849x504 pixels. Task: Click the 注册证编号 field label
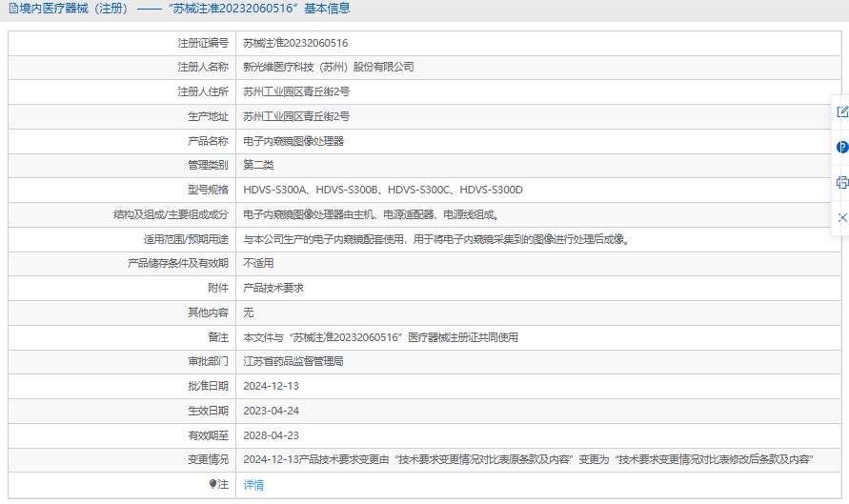203,43
